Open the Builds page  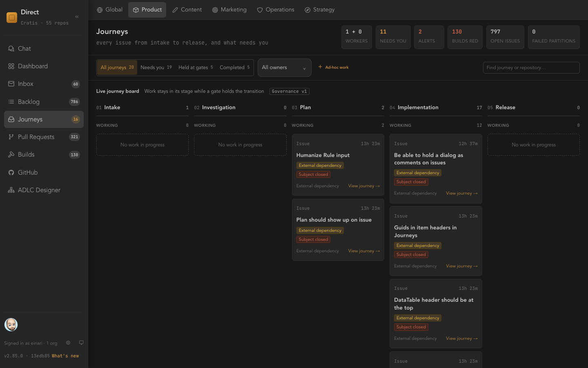pyautogui.click(x=44, y=155)
